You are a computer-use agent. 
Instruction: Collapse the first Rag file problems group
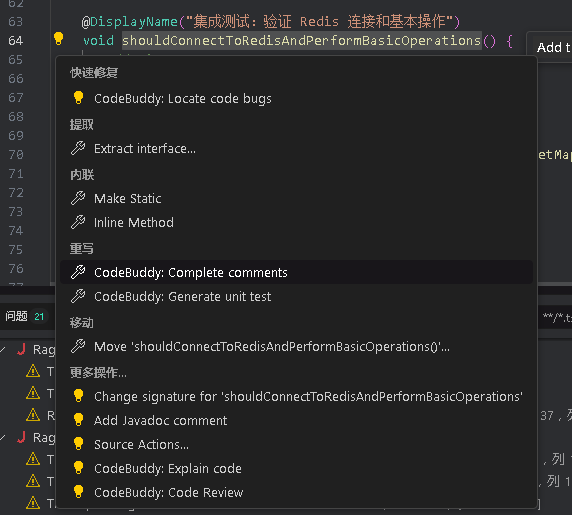[x=3, y=350]
